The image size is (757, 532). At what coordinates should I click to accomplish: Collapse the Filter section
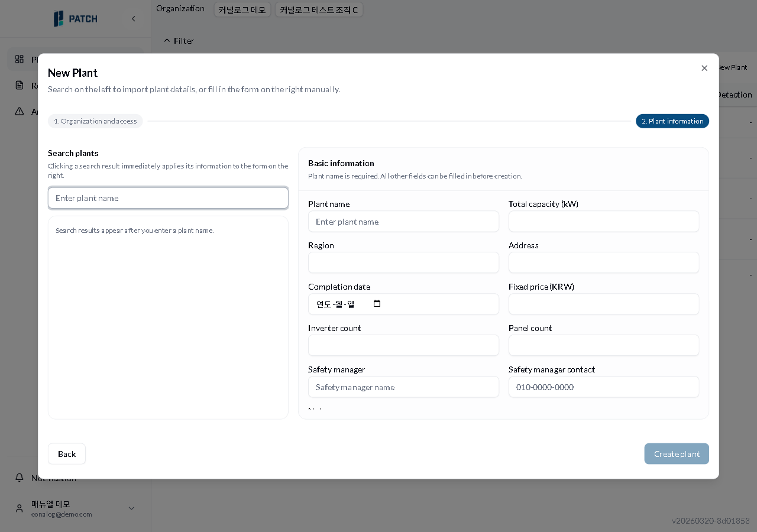[179, 41]
